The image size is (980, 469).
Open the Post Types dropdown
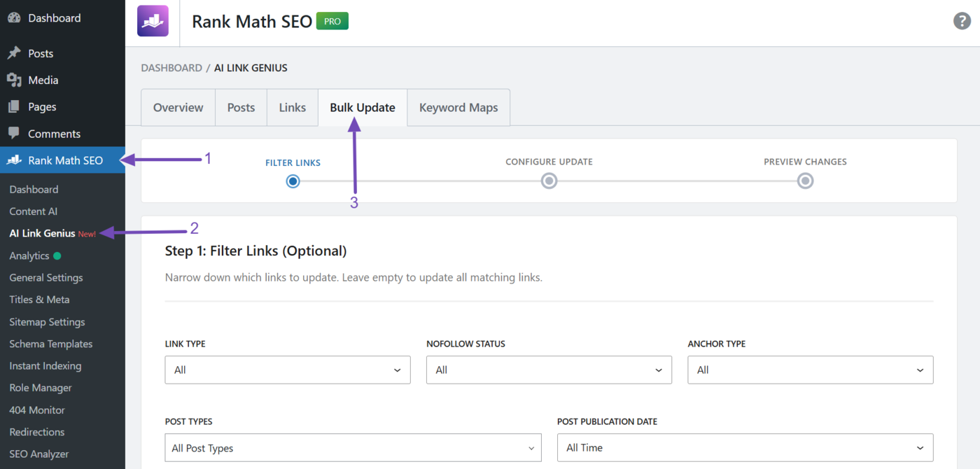tap(353, 448)
